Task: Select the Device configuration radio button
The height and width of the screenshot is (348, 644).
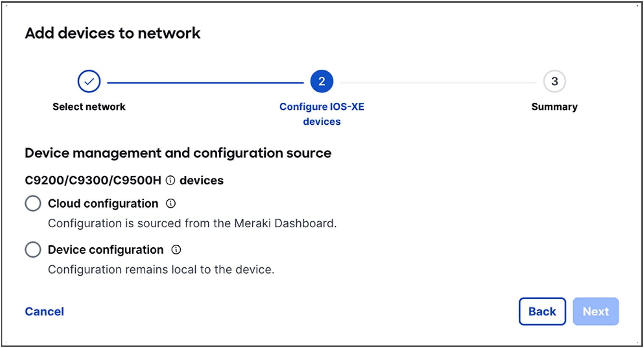Action: (33, 250)
